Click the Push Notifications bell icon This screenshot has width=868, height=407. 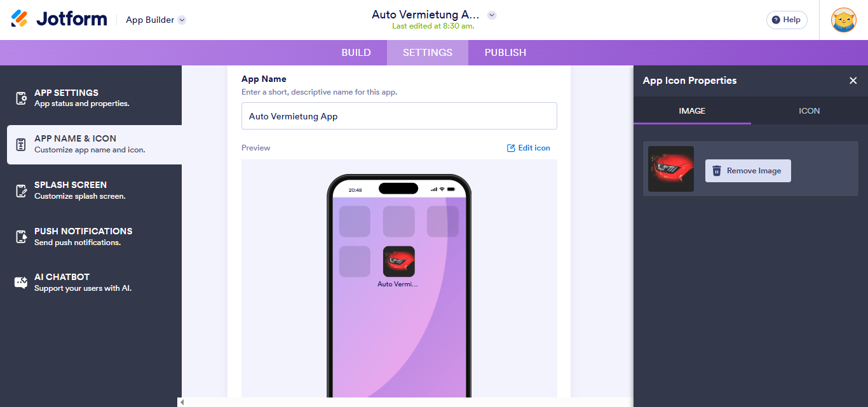tap(21, 237)
